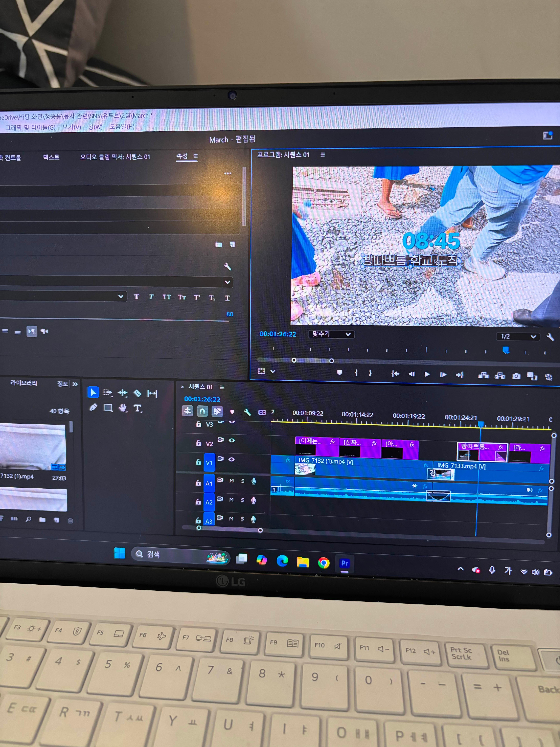Screen dimensions: 560x747
Task: Switch to the 라이브러리 tab
Action: [24, 383]
